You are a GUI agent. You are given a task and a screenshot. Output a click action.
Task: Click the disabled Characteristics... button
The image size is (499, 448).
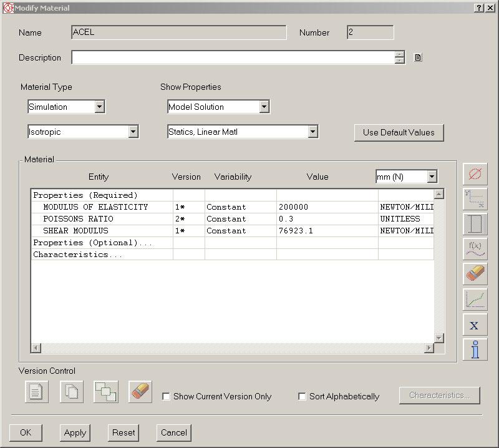(x=440, y=396)
